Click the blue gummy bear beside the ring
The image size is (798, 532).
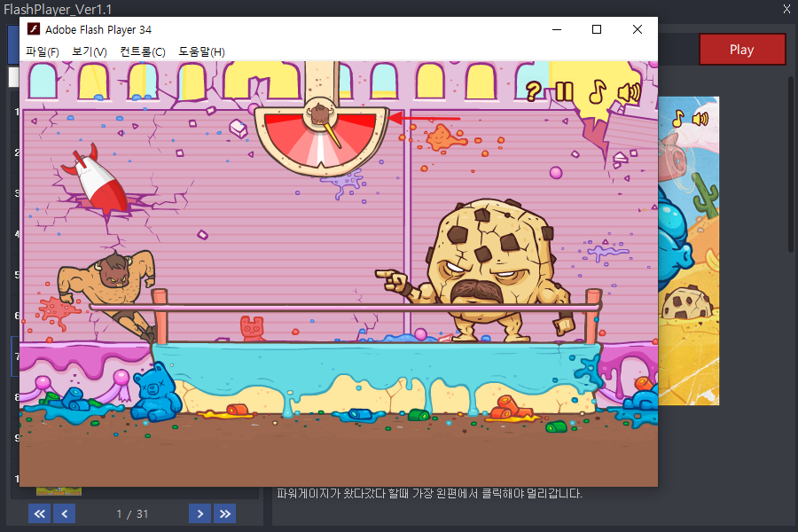coord(156,391)
